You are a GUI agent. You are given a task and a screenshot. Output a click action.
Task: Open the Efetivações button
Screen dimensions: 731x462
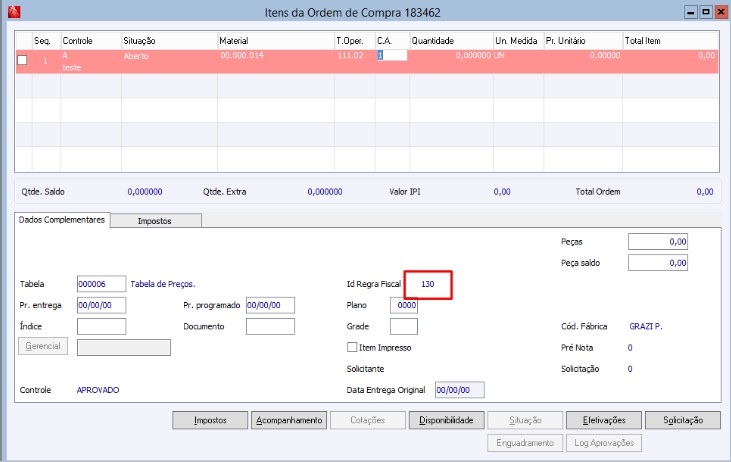click(x=604, y=420)
